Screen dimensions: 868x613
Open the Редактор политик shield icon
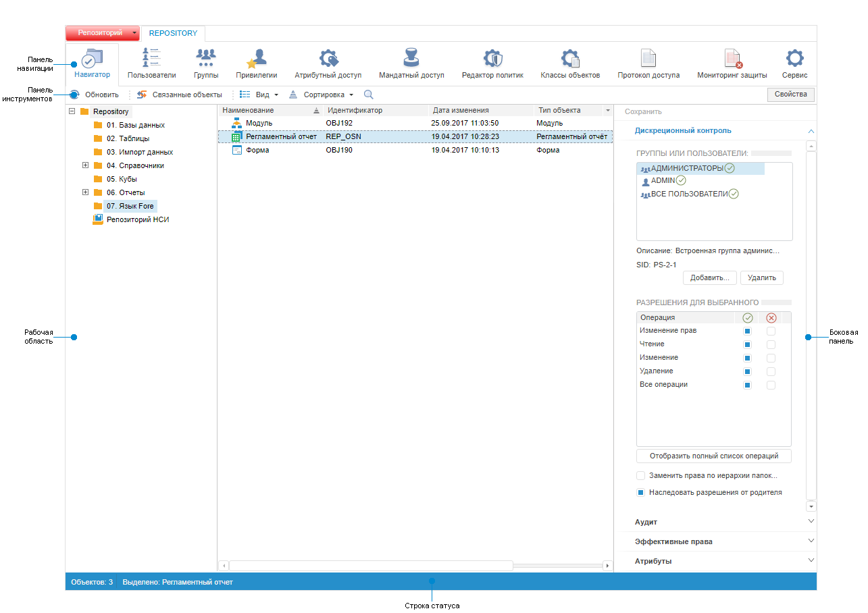492,59
